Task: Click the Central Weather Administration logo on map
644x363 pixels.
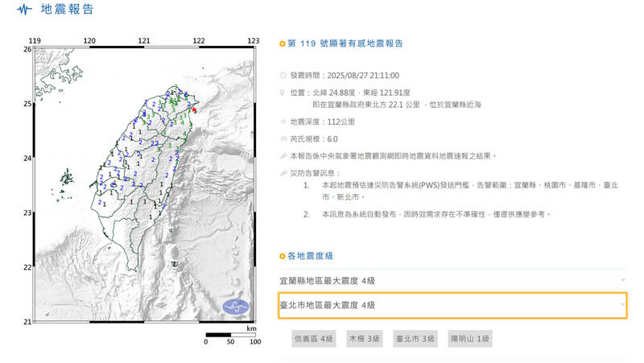Action: [x=235, y=307]
